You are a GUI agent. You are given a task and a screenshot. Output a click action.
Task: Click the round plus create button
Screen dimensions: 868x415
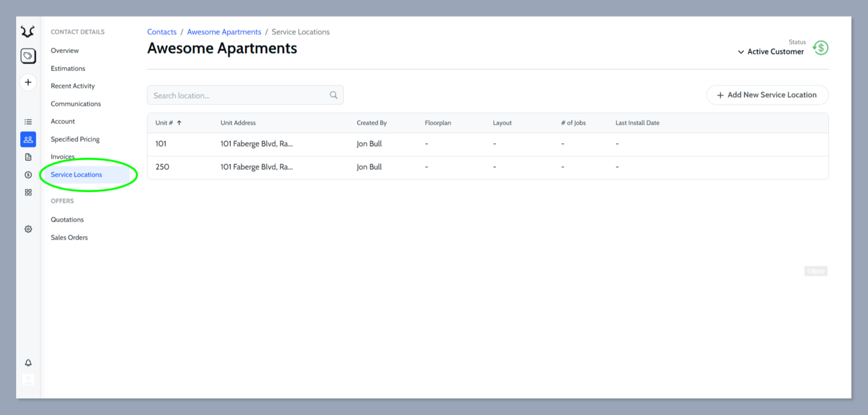[28, 83]
